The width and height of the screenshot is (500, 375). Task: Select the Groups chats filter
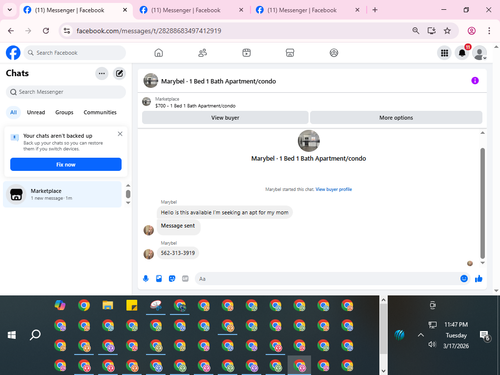point(64,112)
